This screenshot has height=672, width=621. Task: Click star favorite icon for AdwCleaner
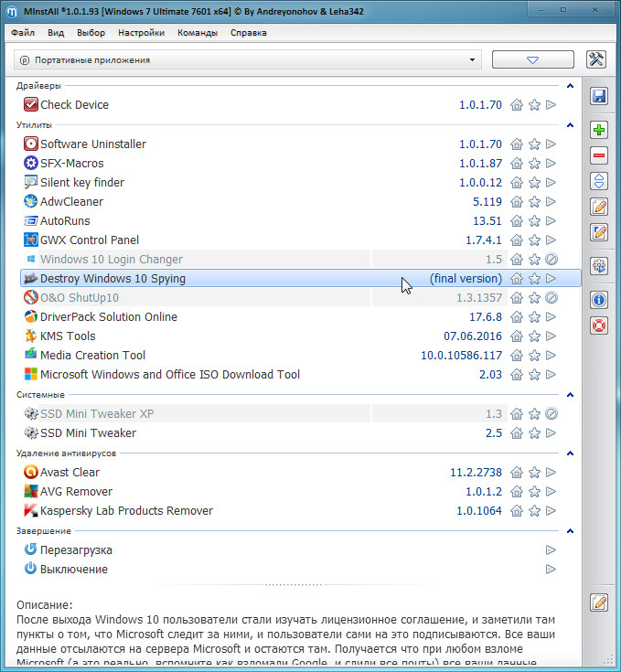534,201
